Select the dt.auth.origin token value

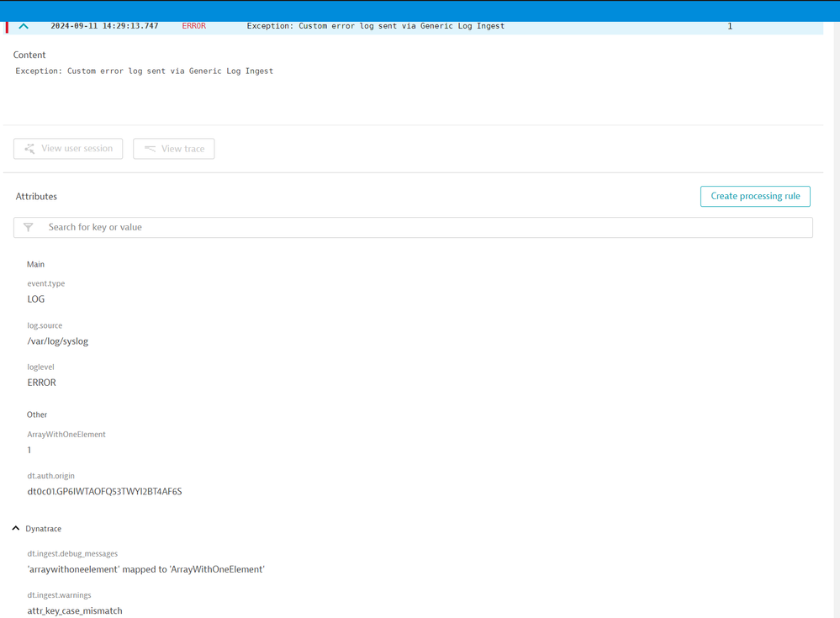pyautogui.click(x=104, y=492)
